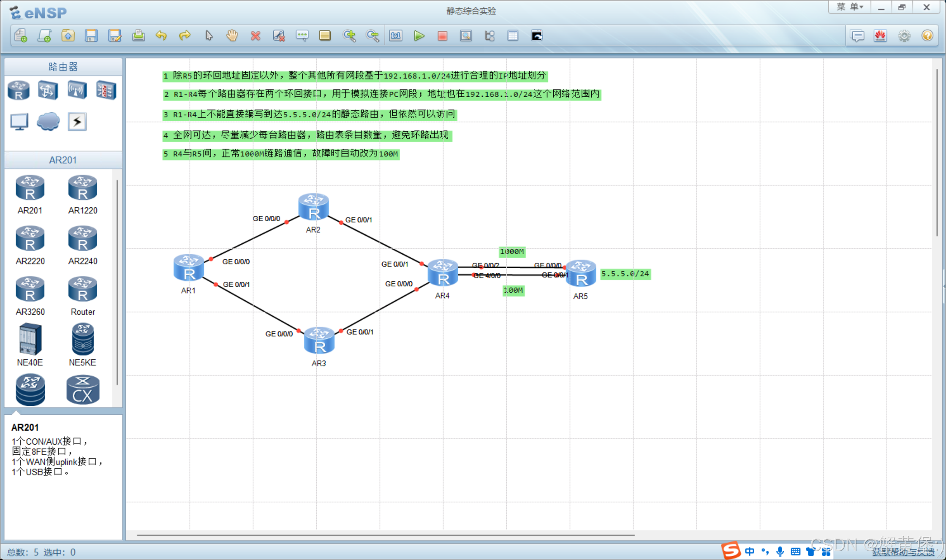Click the device list vertical scrollbar

pos(117,282)
